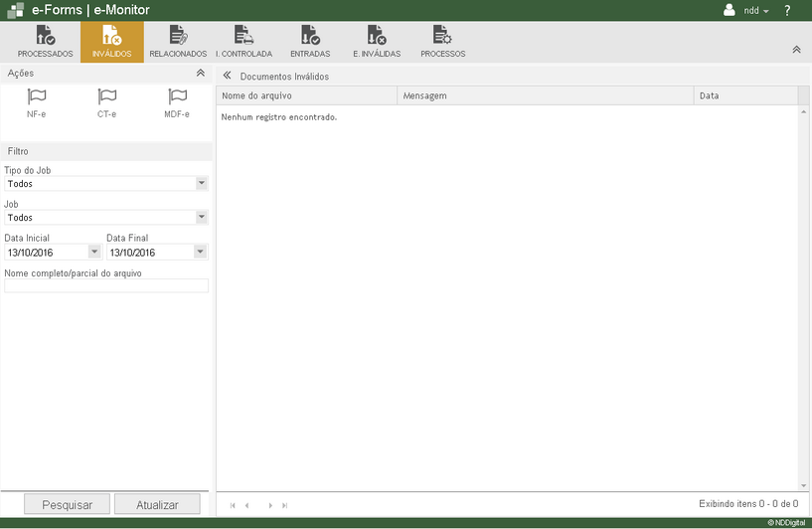Click the Pesquisar button

tap(67, 504)
